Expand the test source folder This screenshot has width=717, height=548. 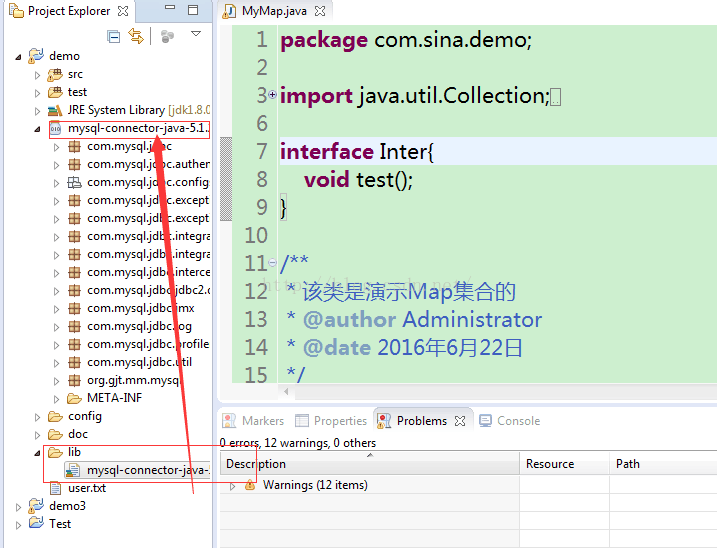[37, 93]
